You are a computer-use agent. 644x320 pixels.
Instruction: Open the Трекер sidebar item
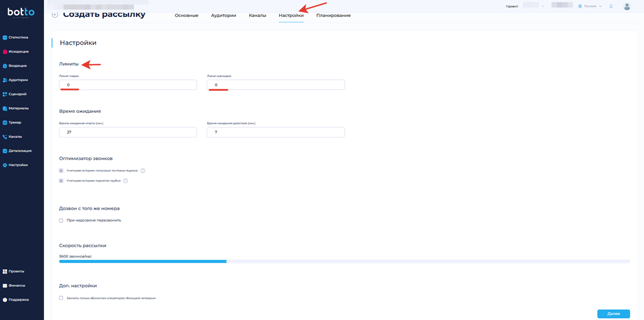15,122
